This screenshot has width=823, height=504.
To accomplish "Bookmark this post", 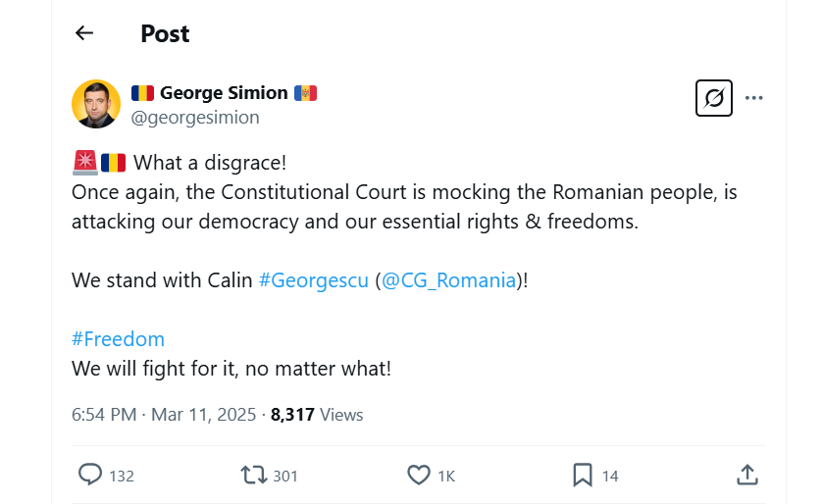I will click(x=583, y=476).
